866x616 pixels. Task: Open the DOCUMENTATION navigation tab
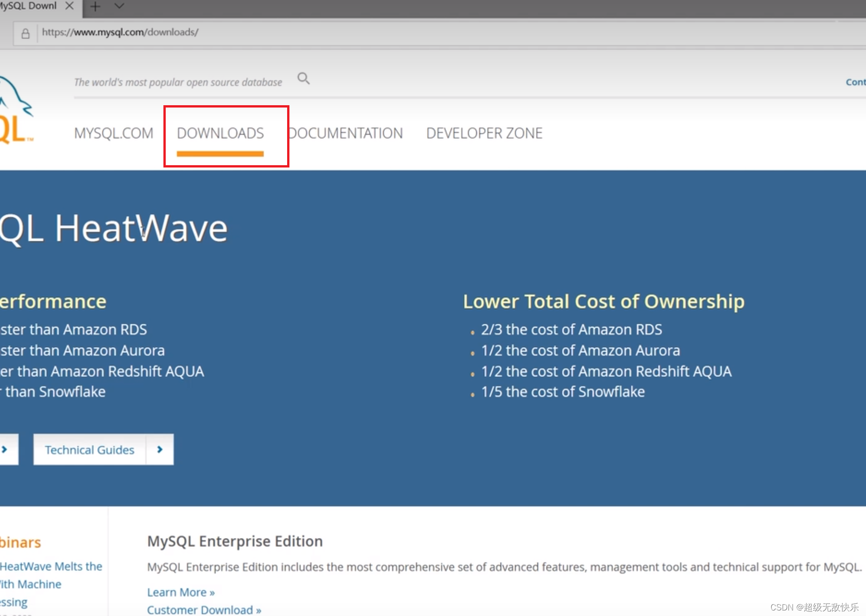pyautogui.click(x=345, y=133)
